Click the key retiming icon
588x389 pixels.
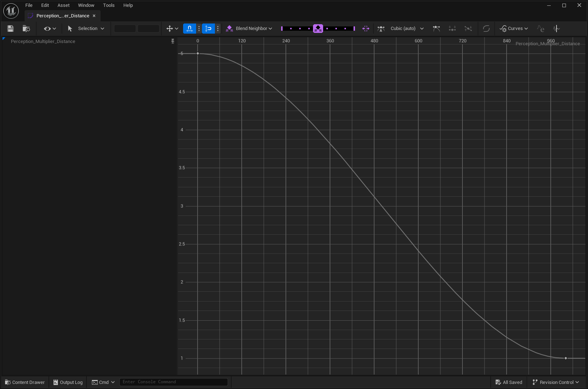point(557,28)
